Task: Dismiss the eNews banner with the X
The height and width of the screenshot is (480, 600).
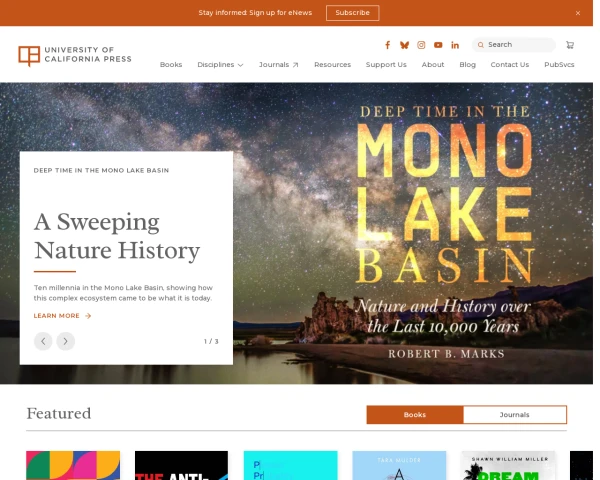Action: (x=577, y=13)
